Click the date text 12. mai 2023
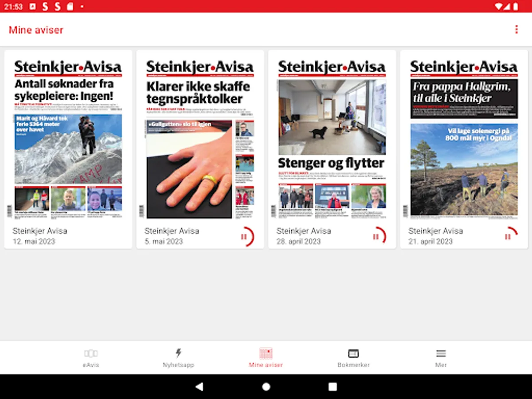Screen dimensions: 532x399 [x=34, y=242]
